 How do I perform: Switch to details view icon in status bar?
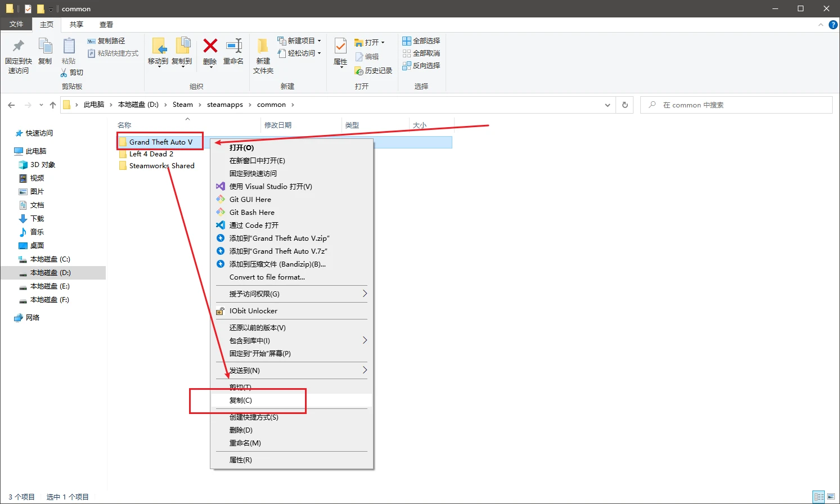tap(819, 497)
